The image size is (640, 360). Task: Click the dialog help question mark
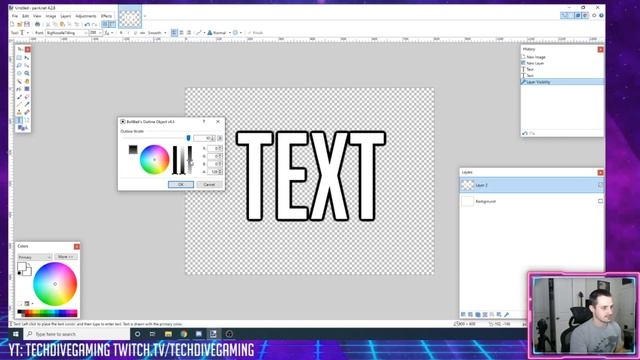pos(204,122)
